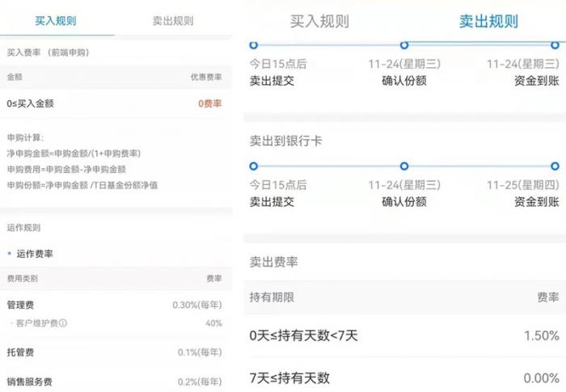
Task: Select the 7天≤持有天数 fee row
Action: [404, 378]
